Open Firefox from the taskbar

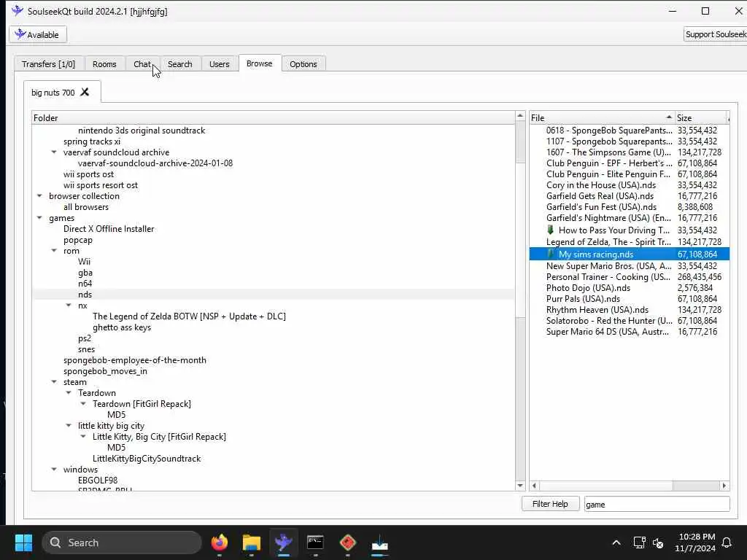pos(219,542)
